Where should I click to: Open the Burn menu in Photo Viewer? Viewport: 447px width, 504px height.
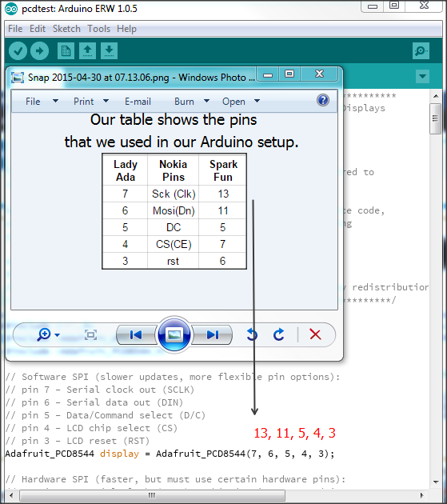coord(184,102)
